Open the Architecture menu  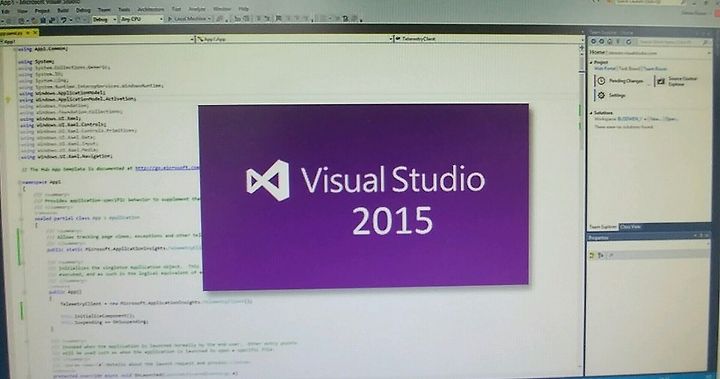click(151, 10)
